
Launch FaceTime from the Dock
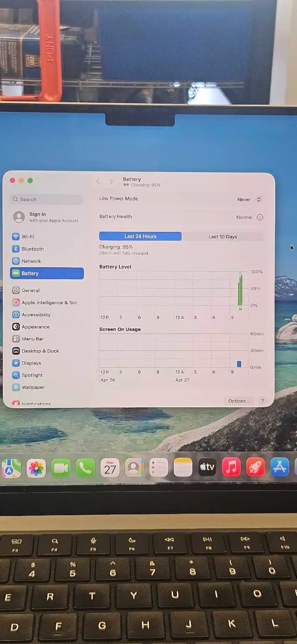[x=61, y=468]
